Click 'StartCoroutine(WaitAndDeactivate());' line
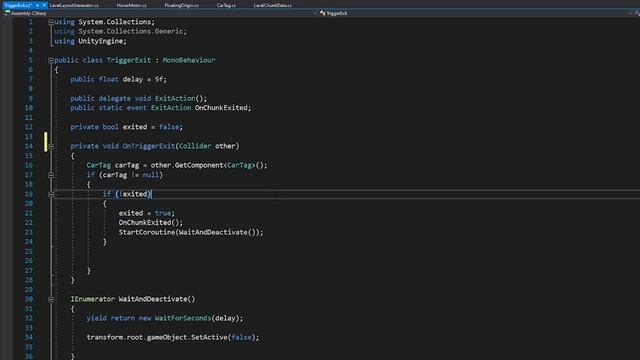The height and width of the screenshot is (360, 640). (x=191, y=232)
